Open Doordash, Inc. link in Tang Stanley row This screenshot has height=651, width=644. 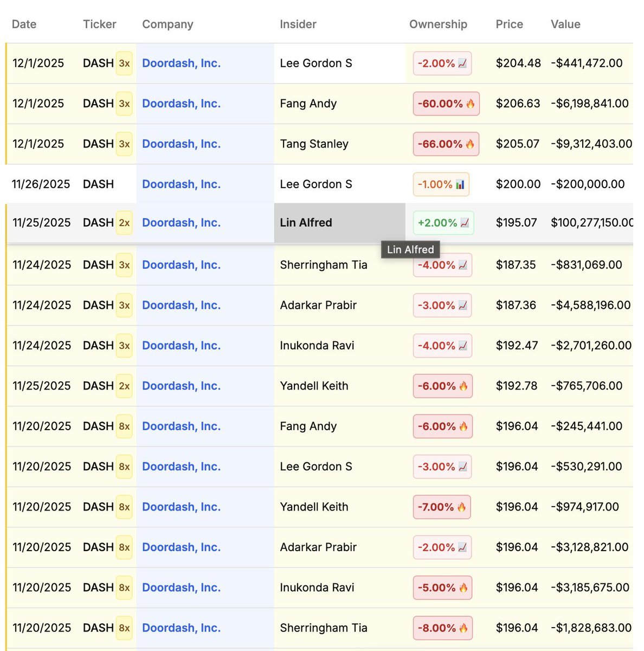click(181, 144)
